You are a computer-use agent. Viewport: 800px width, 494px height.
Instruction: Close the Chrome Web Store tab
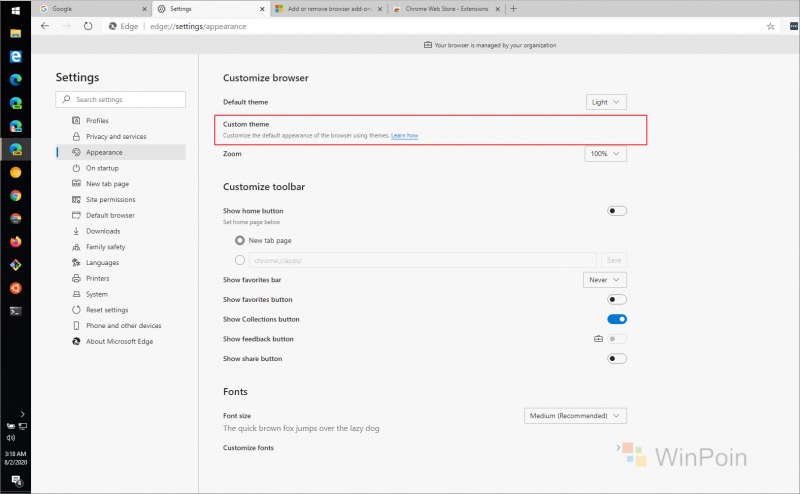[497, 9]
